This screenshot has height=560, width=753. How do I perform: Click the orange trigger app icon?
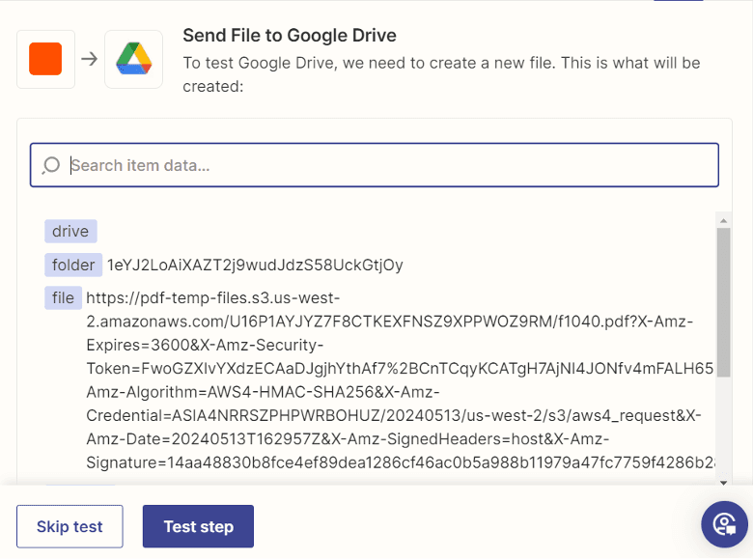[45, 59]
